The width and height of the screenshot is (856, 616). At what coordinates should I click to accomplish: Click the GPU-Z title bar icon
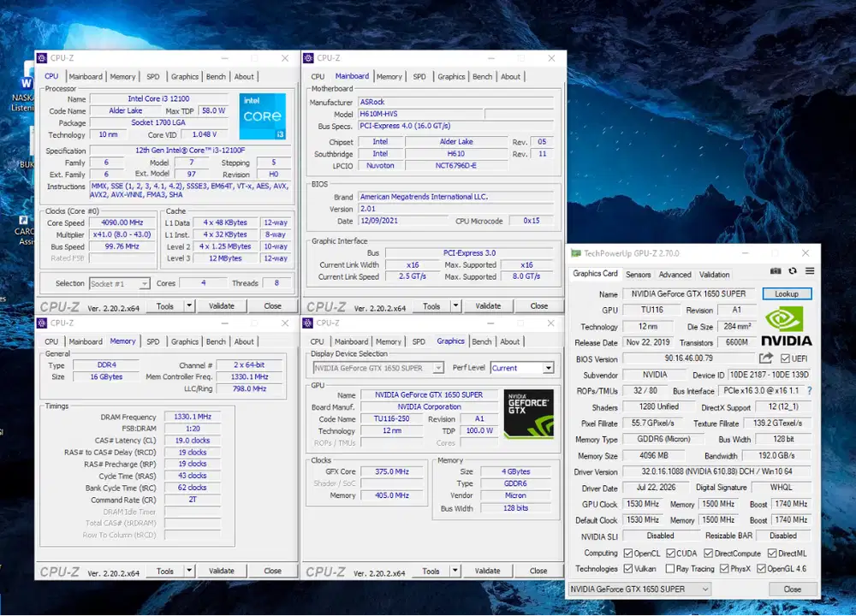pyautogui.click(x=576, y=253)
